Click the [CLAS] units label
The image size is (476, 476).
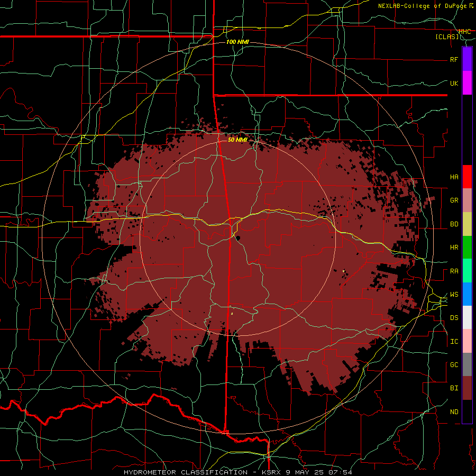click(x=447, y=37)
